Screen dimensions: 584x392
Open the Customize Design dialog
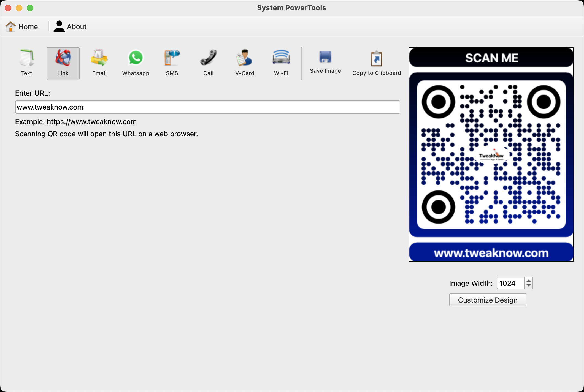coord(488,300)
